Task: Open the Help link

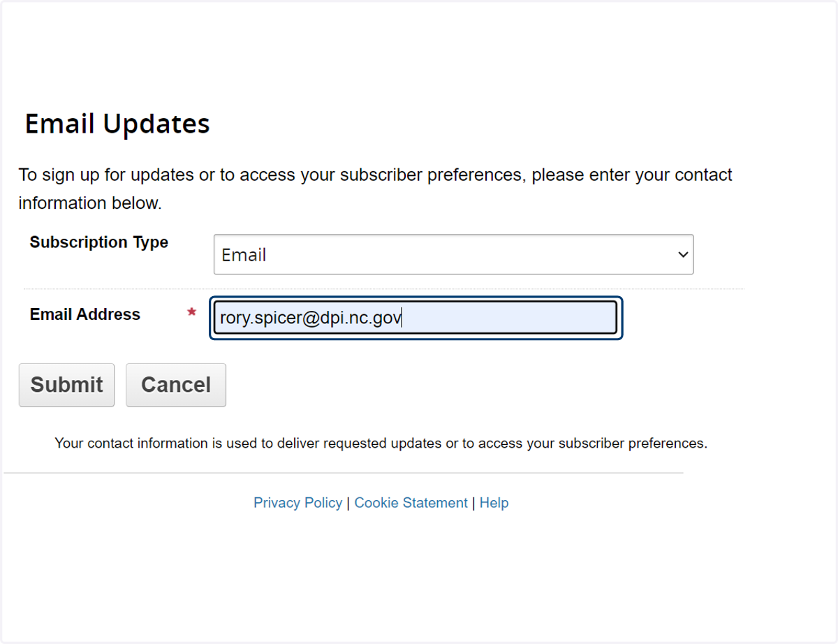Action: pyautogui.click(x=494, y=503)
